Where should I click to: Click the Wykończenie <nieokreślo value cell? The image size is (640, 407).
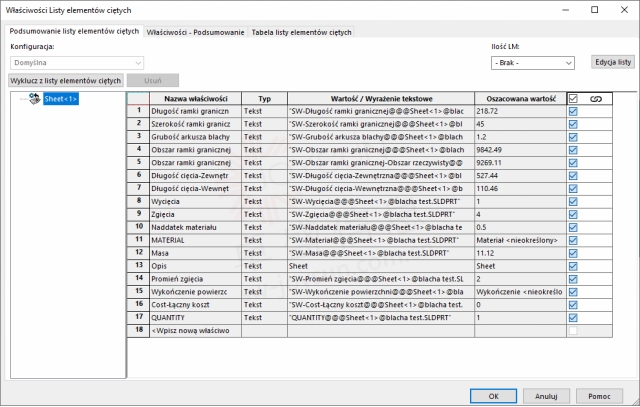(x=520, y=292)
